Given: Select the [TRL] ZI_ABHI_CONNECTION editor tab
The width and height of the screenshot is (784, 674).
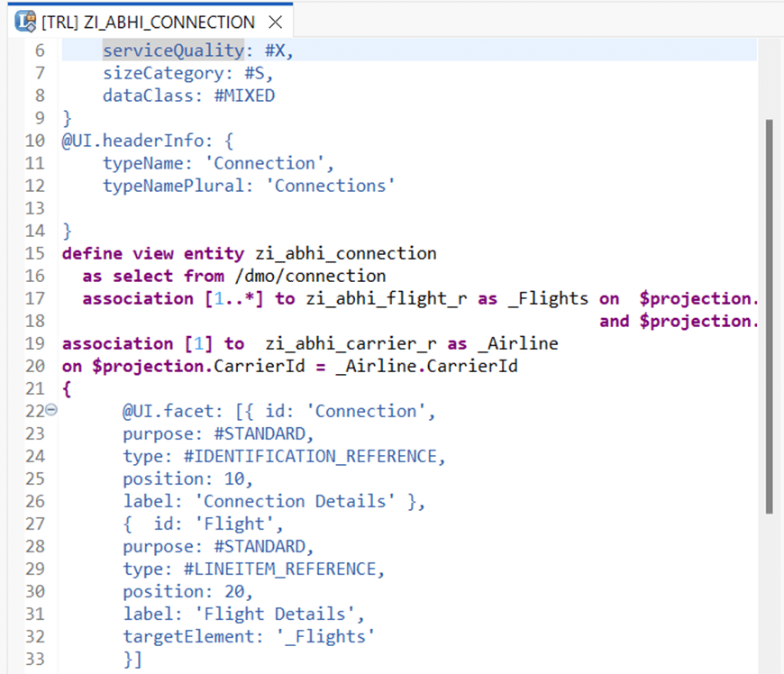Looking at the screenshot, I should pos(148,23).
